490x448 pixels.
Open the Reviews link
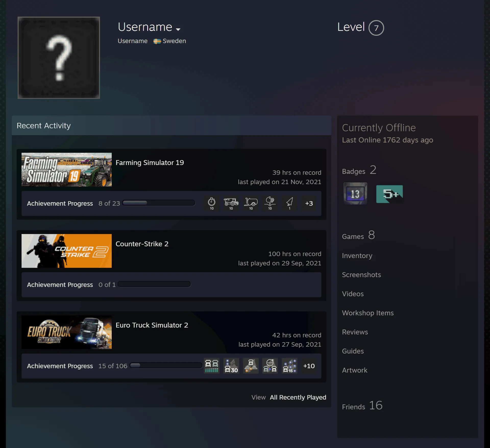[x=355, y=332]
